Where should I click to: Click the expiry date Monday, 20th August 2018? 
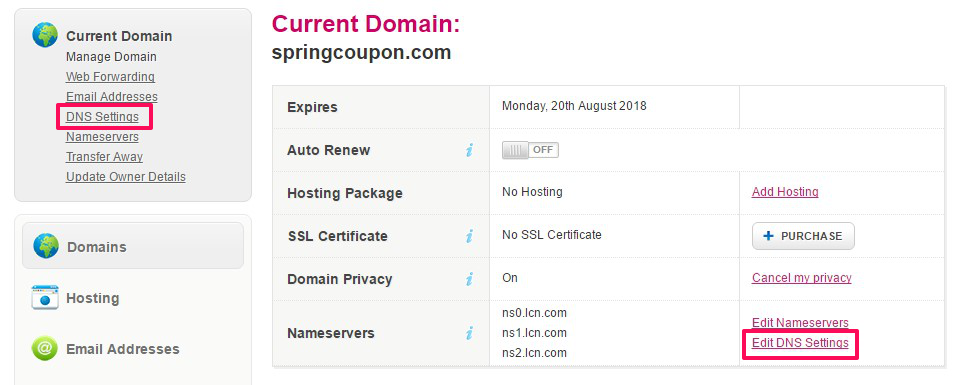[x=574, y=106]
